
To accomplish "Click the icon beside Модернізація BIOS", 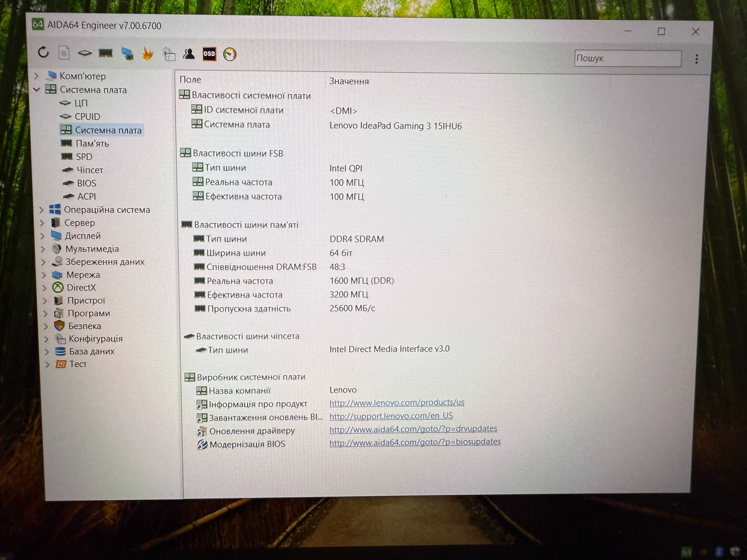I will coord(202,444).
